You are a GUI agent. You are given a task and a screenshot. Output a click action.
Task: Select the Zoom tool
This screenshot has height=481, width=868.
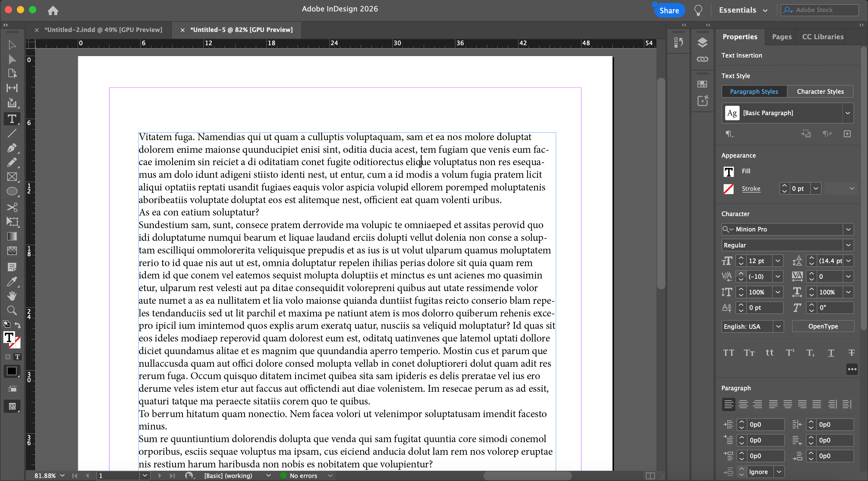click(x=12, y=310)
